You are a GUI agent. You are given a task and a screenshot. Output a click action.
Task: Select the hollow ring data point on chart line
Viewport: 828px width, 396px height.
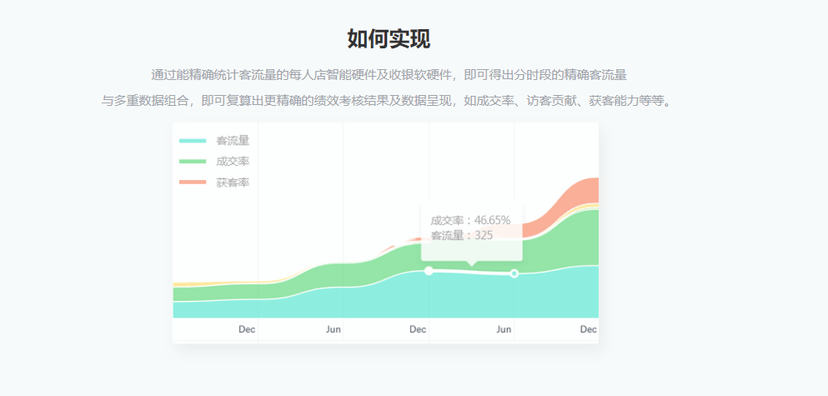(x=514, y=274)
